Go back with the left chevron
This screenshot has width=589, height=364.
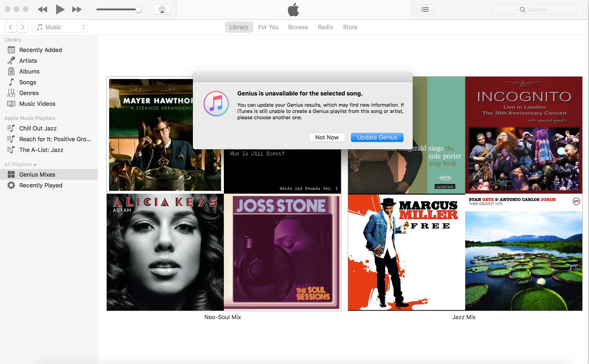coord(11,27)
